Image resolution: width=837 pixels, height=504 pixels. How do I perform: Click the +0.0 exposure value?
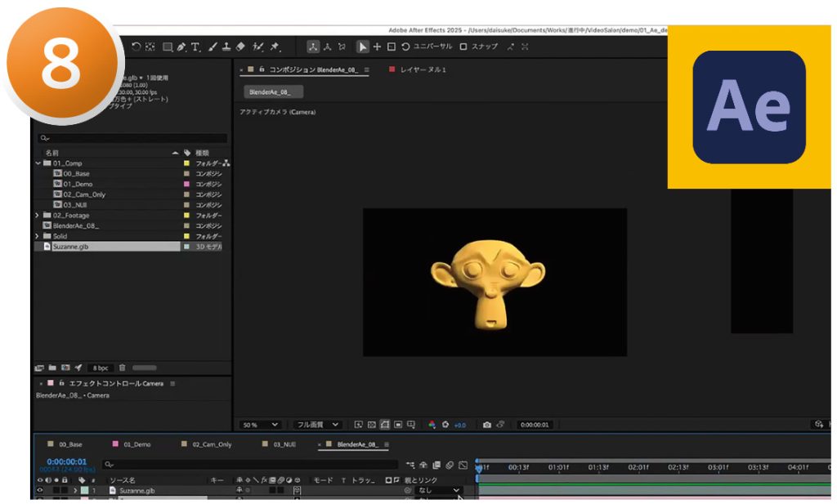pyautogui.click(x=460, y=425)
